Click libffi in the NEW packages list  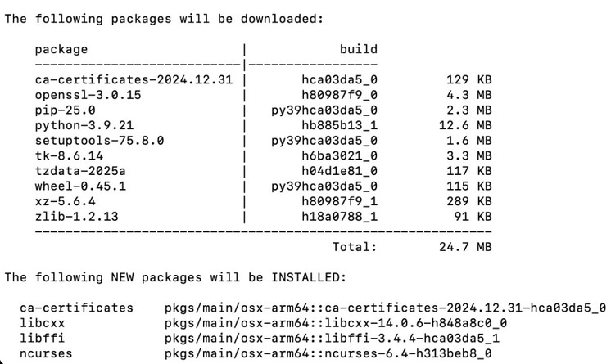pyautogui.click(x=42, y=339)
